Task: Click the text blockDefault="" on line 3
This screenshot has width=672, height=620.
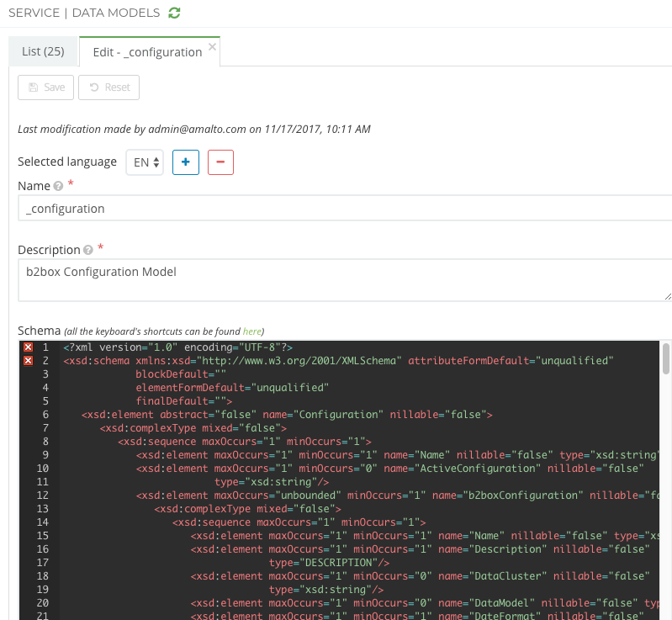Action: tap(181, 374)
